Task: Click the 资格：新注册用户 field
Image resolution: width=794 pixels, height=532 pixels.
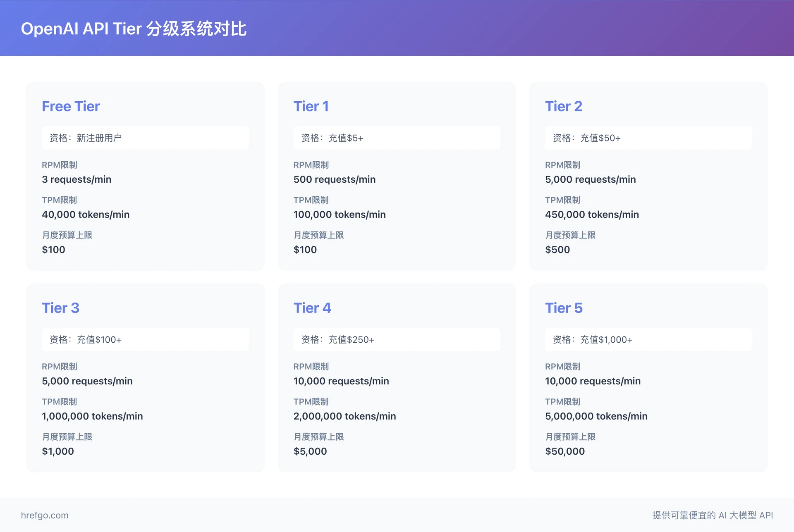Action: click(x=145, y=138)
